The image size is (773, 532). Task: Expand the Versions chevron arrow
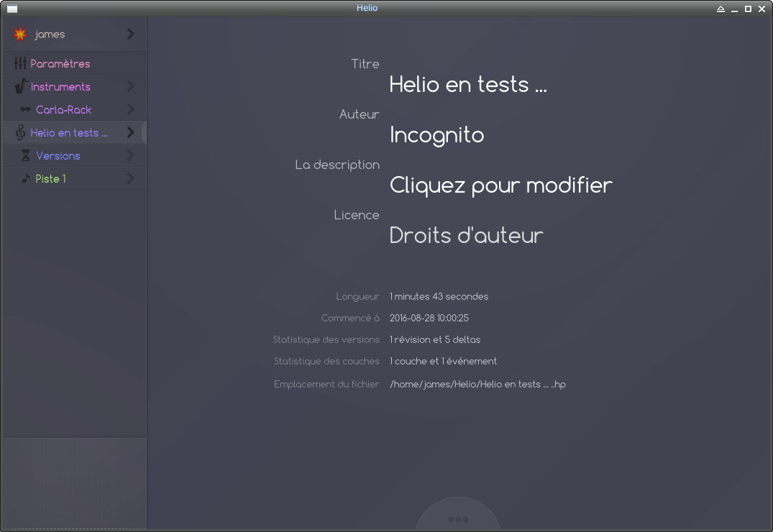pyautogui.click(x=130, y=155)
